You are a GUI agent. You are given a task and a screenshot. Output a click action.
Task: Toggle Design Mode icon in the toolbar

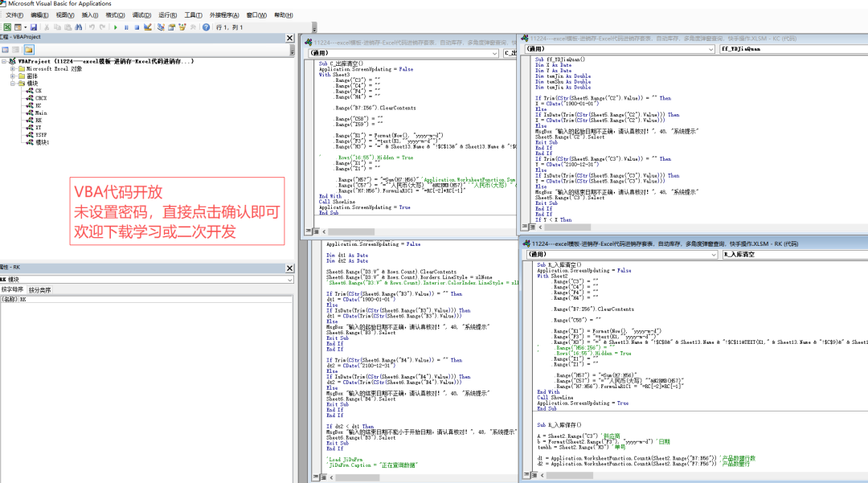[149, 27]
